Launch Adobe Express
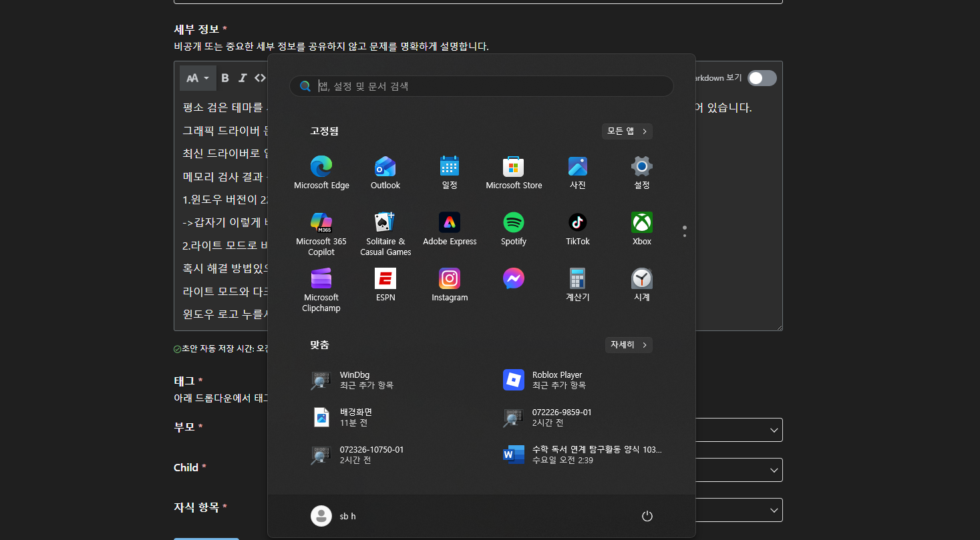This screenshot has height=540, width=980. point(450,229)
